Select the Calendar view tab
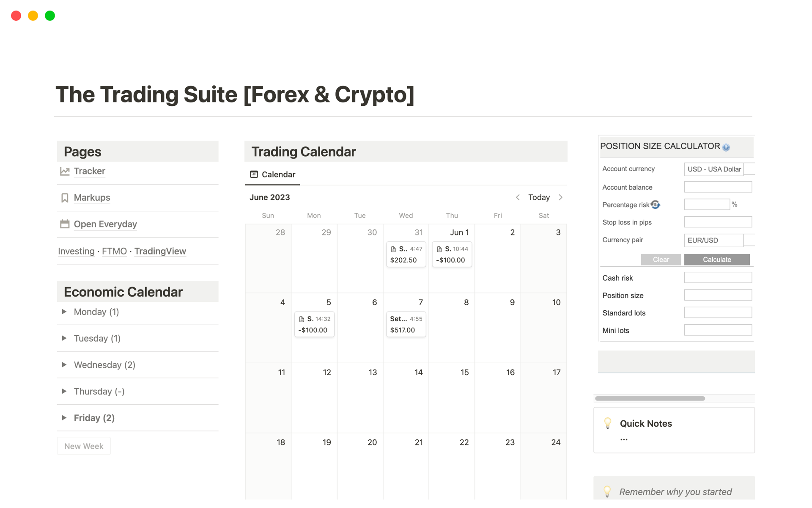The height and width of the screenshot is (508, 812). pos(273,174)
